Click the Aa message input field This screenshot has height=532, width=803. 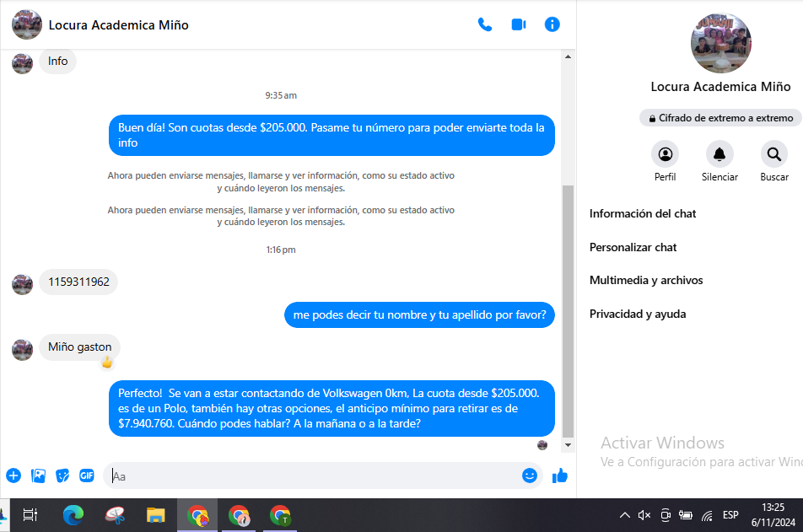(x=312, y=476)
